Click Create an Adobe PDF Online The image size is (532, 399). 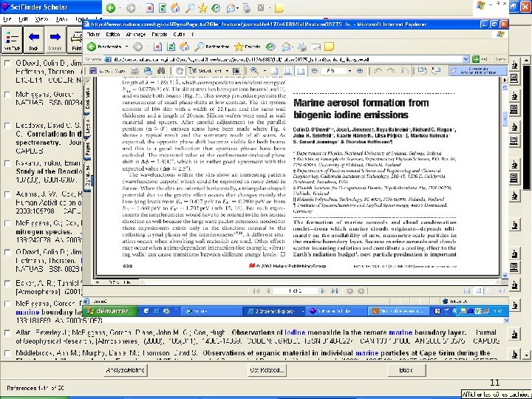coord(478,71)
